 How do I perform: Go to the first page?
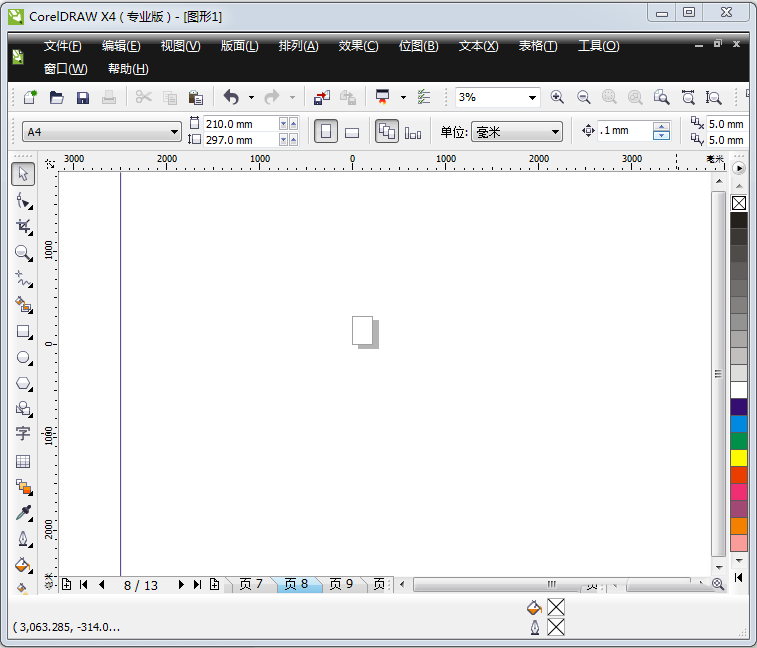[x=84, y=585]
